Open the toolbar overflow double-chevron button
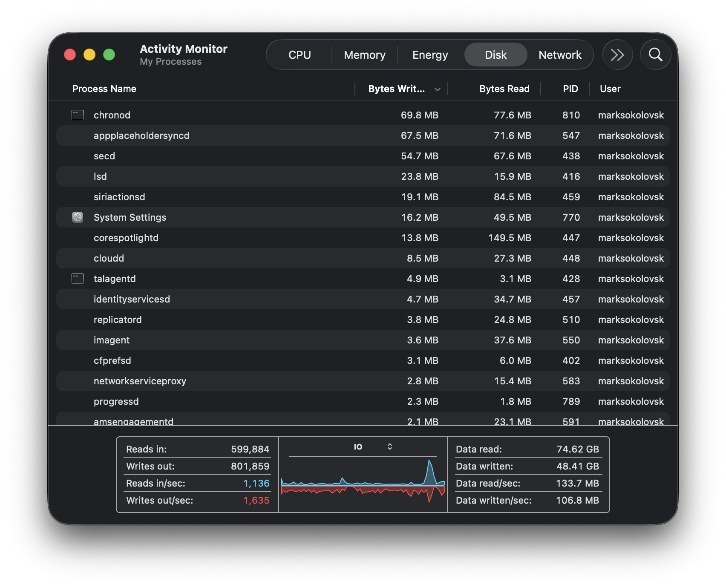 pyautogui.click(x=617, y=55)
